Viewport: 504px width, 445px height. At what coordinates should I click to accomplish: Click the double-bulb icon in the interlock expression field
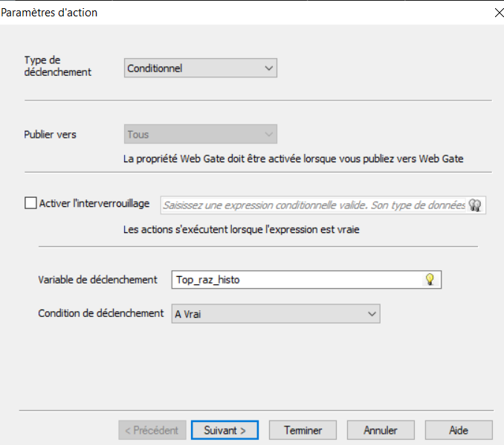click(475, 205)
